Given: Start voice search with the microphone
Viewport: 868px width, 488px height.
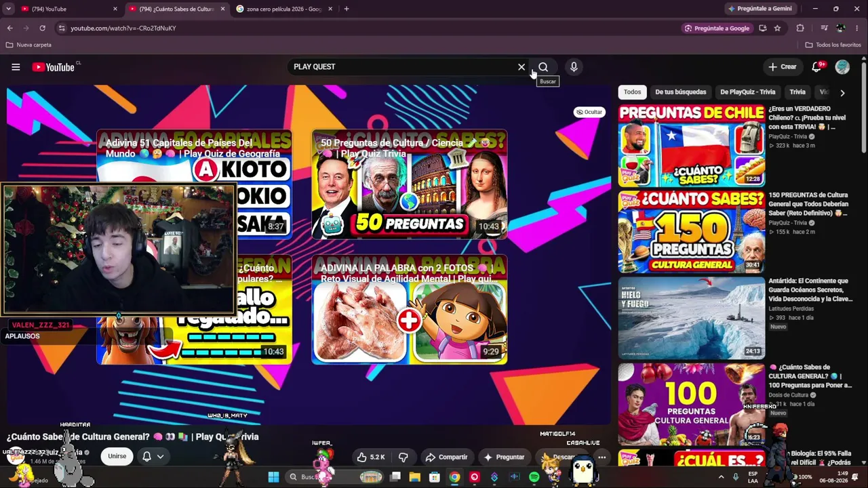Looking at the screenshot, I should pos(574,66).
